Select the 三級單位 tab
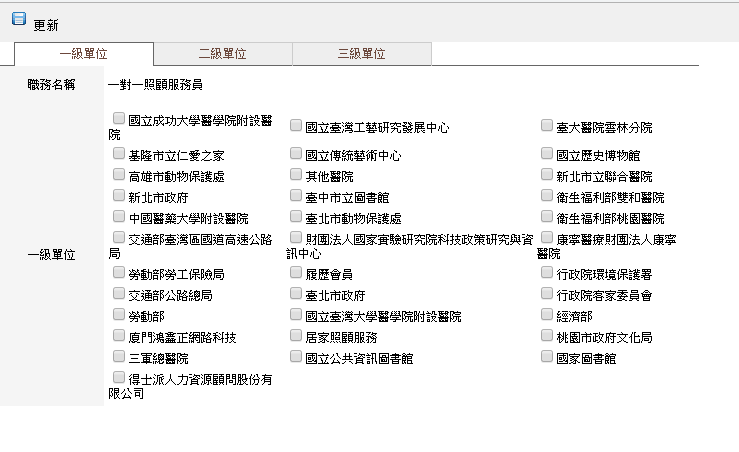The image size is (739, 452). [362, 54]
